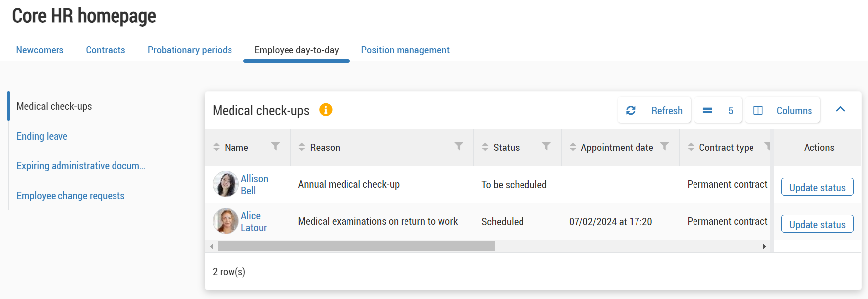Filter the Contract type column
The height and width of the screenshot is (299, 868).
point(767,147)
